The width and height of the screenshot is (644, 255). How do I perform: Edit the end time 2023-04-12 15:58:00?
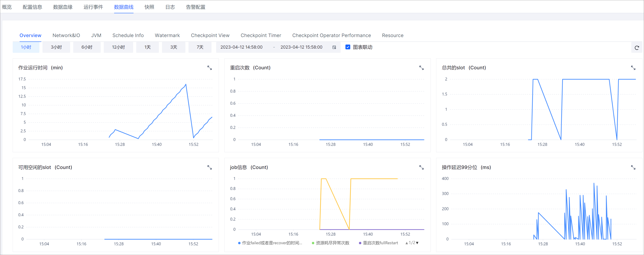301,47
